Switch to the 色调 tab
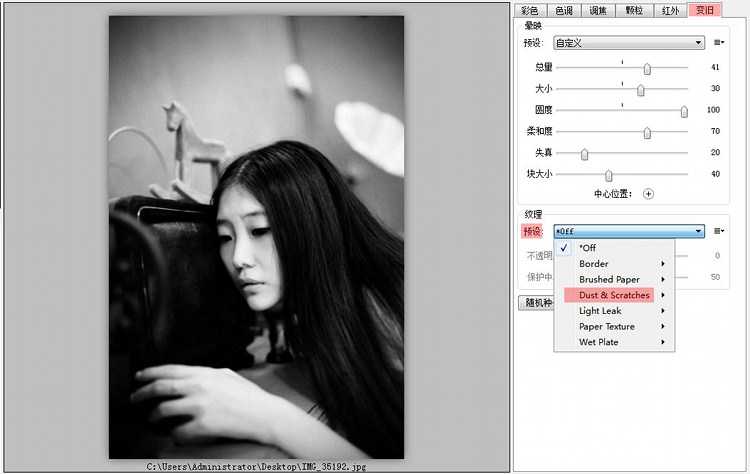 point(564,10)
